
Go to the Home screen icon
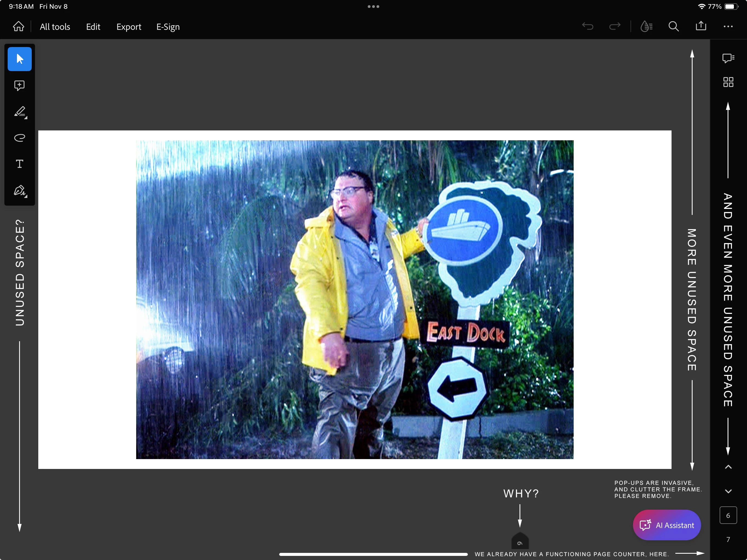click(19, 26)
